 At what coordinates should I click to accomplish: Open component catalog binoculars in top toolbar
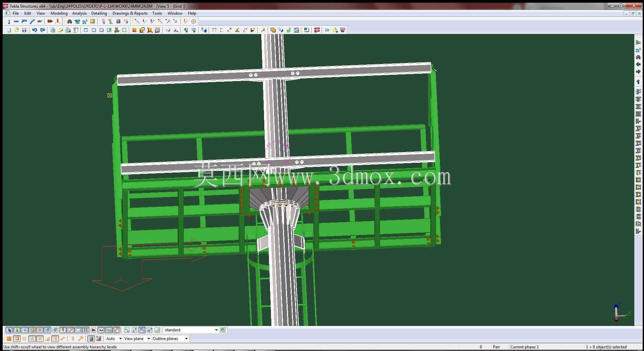[69, 21]
